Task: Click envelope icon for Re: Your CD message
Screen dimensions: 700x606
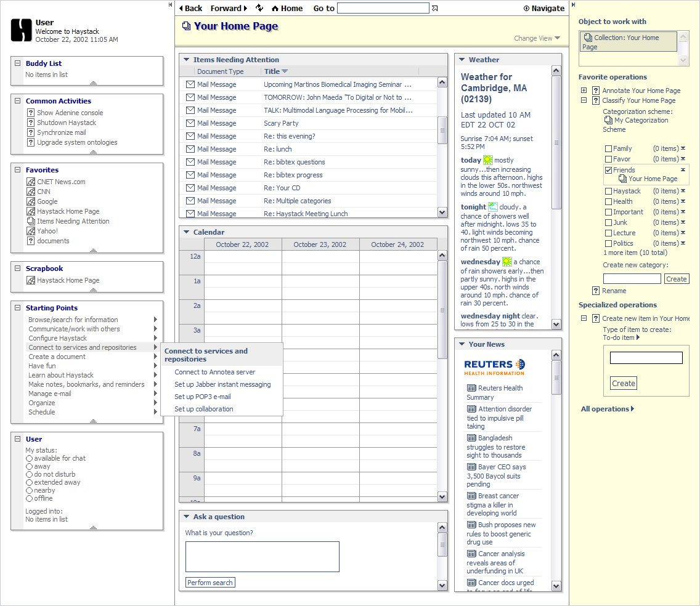Action: (x=190, y=188)
